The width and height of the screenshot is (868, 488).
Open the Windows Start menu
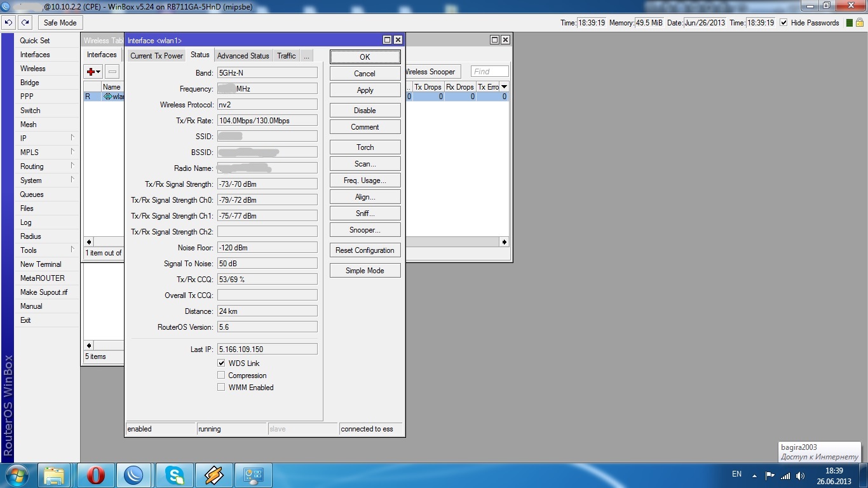(17, 475)
